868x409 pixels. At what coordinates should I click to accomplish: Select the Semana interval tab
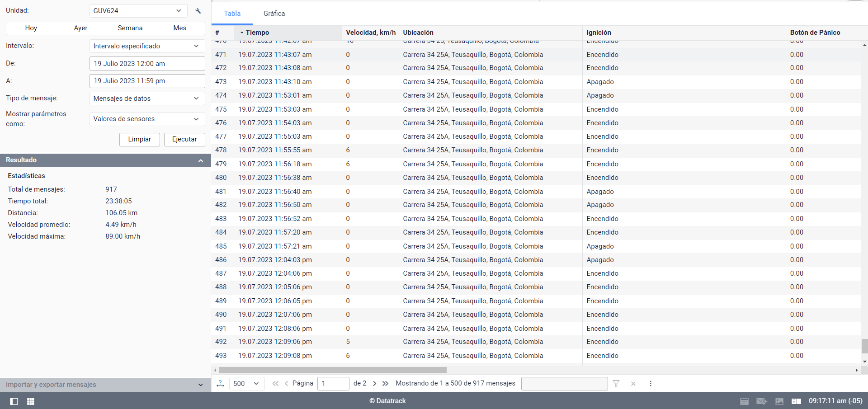tap(130, 28)
